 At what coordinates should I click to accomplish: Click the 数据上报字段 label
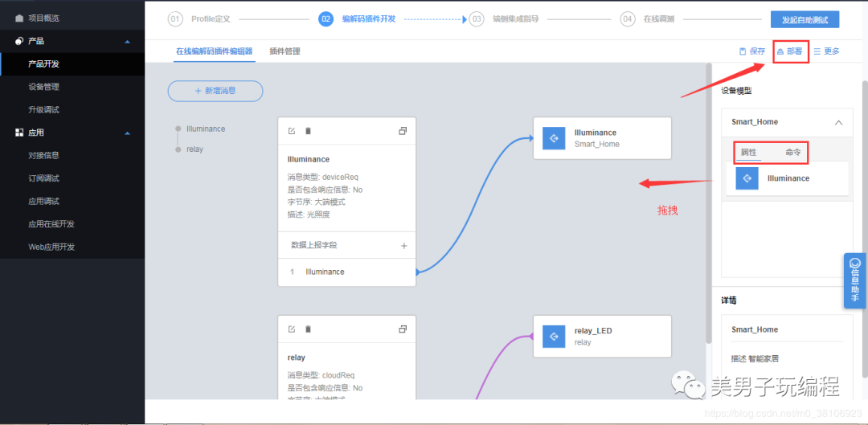pos(314,245)
